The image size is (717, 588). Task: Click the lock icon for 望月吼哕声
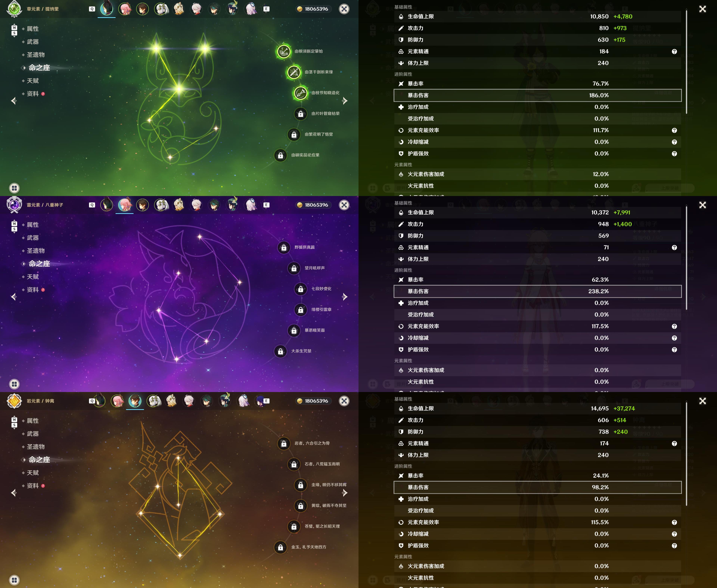tap(294, 268)
